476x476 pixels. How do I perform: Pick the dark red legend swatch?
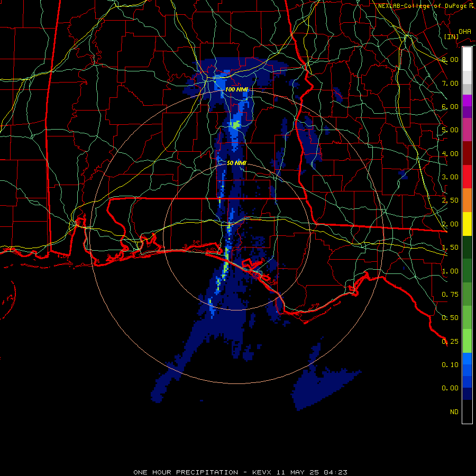pyautogui.click(x=467, y=153)
